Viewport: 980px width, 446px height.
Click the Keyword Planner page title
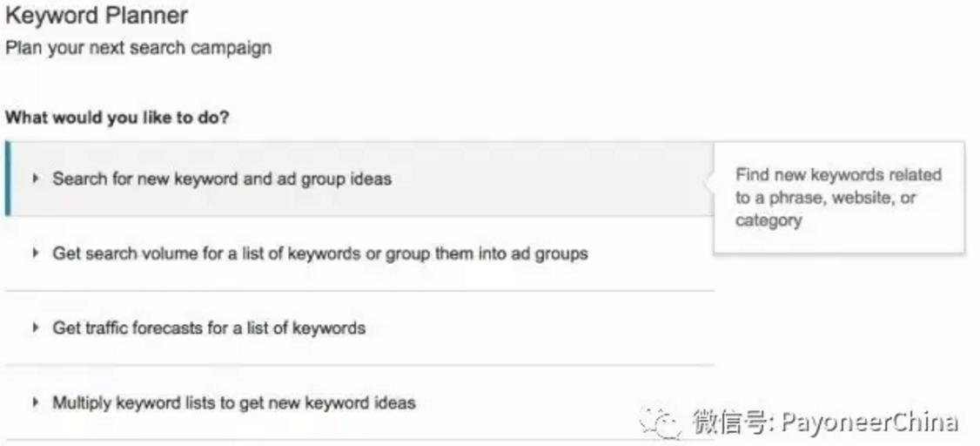97,16
